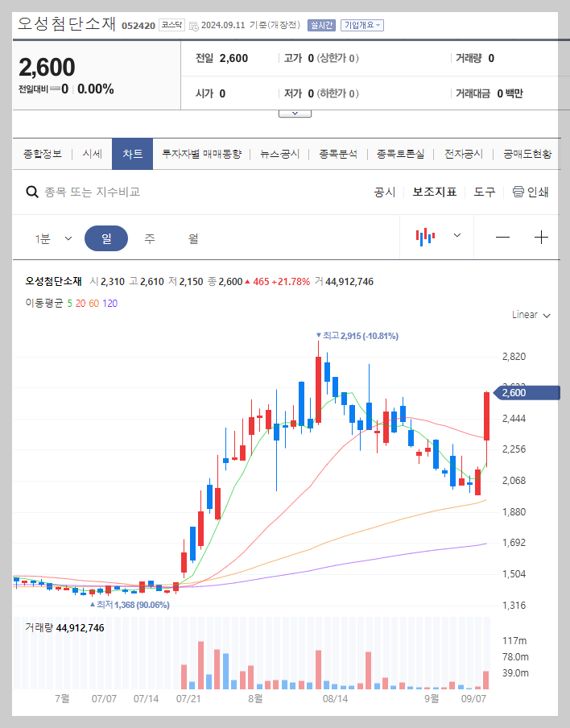
Task: Open the 기업개요 dropdown
Action: (361, 24)
